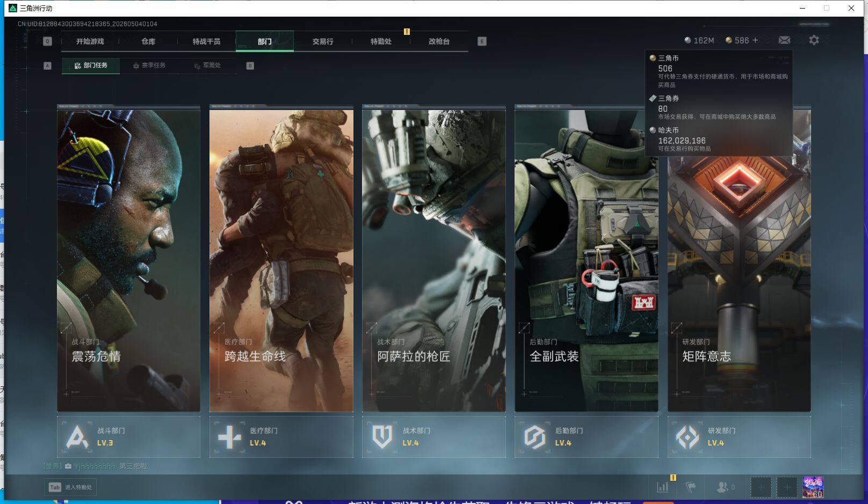Go to the 交易行 tab
868x504 pixels.
(x=323, y=41)
